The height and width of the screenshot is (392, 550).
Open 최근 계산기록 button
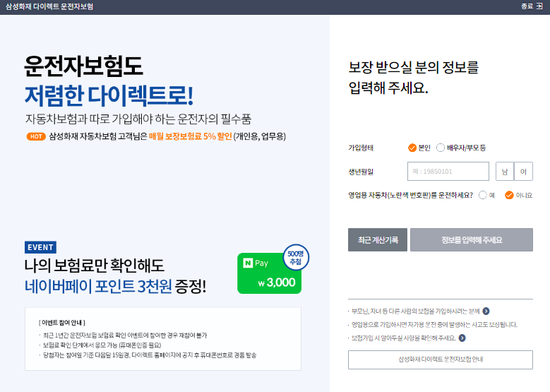pyautogui.click(x=378, y=239)
